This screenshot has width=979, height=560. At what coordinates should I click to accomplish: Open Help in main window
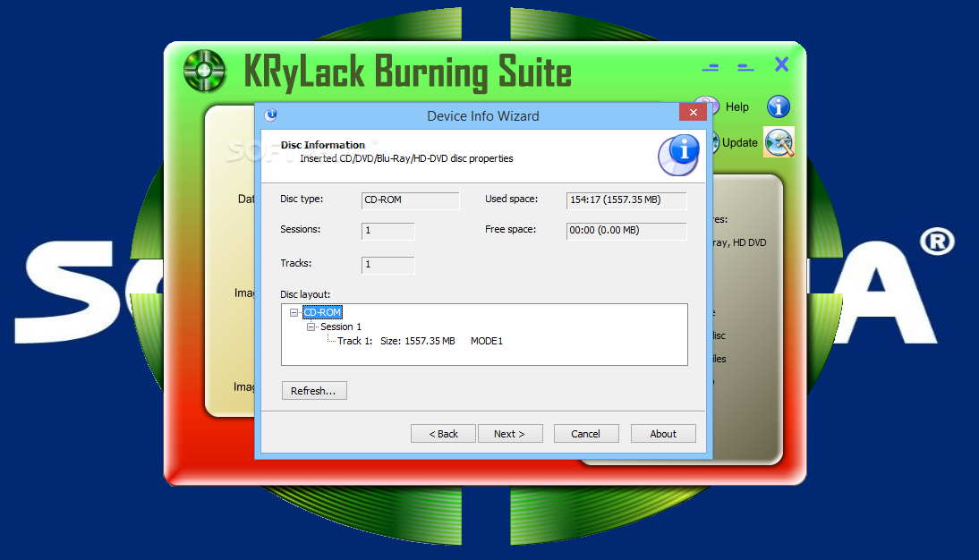tap(736, 106)
